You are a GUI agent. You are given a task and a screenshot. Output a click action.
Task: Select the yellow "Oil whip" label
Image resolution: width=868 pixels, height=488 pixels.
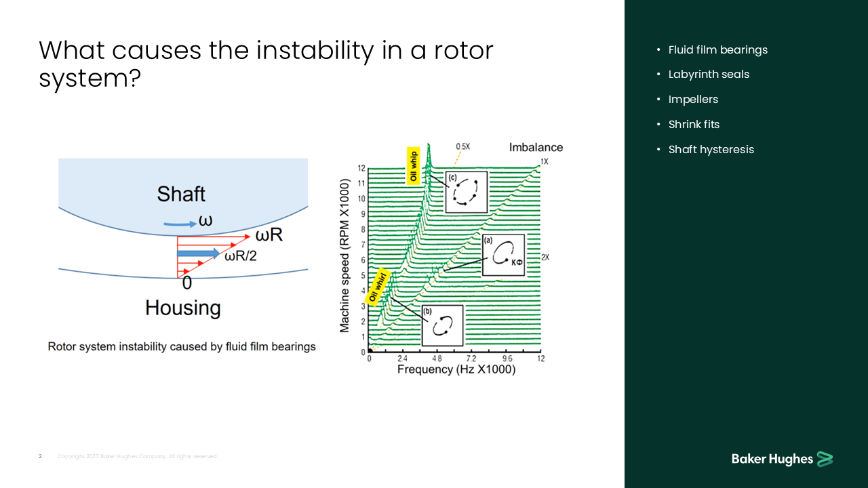pyautogui.click(x=412, y=166)
